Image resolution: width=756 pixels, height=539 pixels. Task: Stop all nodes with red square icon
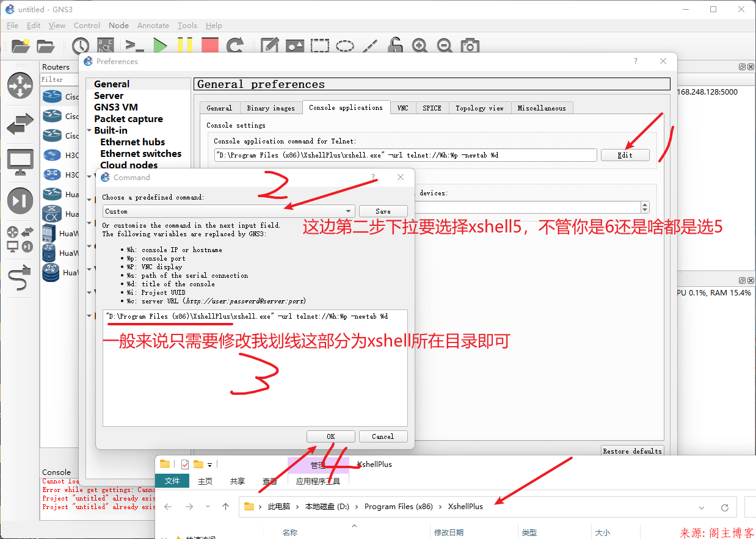click(209, 46)
